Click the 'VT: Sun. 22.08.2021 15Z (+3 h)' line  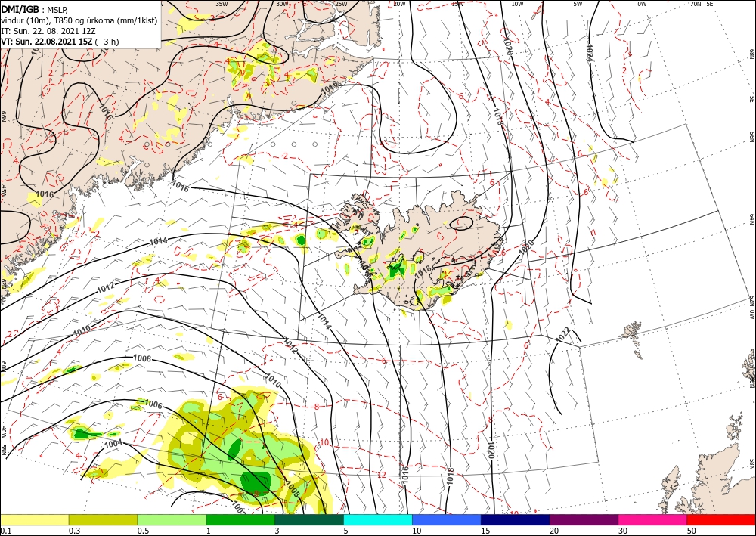(x=60, y=42)
